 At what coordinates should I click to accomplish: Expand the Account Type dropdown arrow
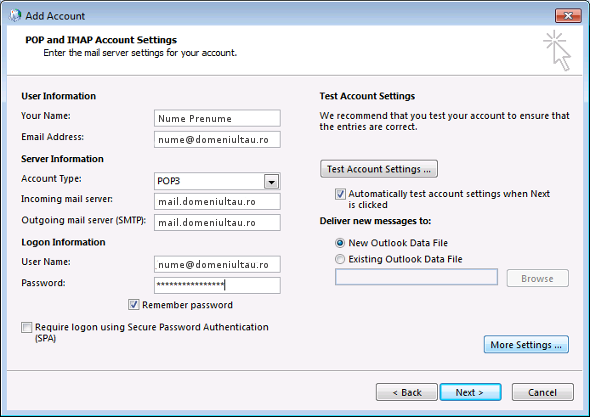(x=271, y=182)
